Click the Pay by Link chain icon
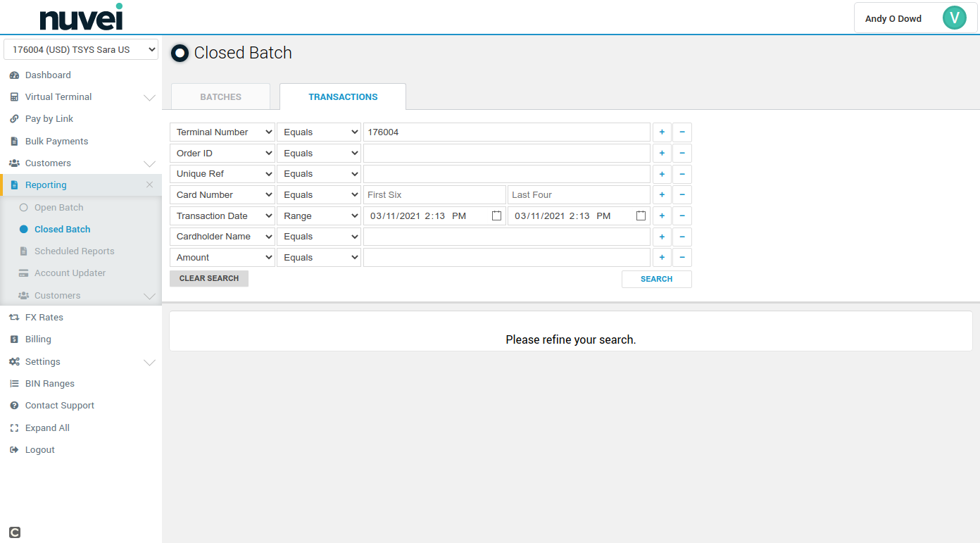Image resolution: width=980 pixels, height=543 pixels. pos(14,119)
